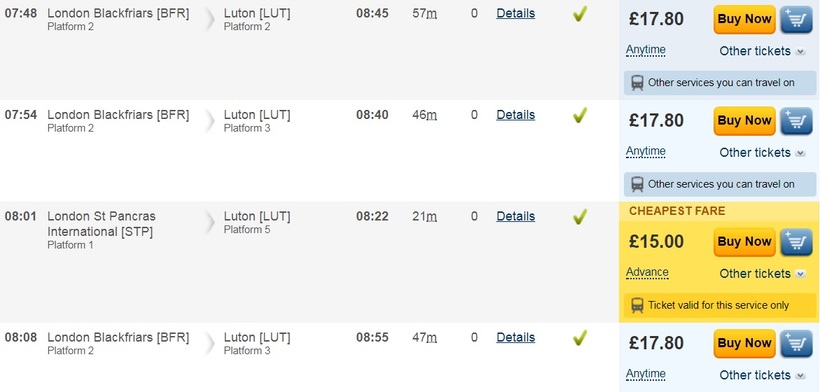This screenshot has width=820, height=392.
Task: Click train icon beside Ticket valid notice
Action: point(637,305)
